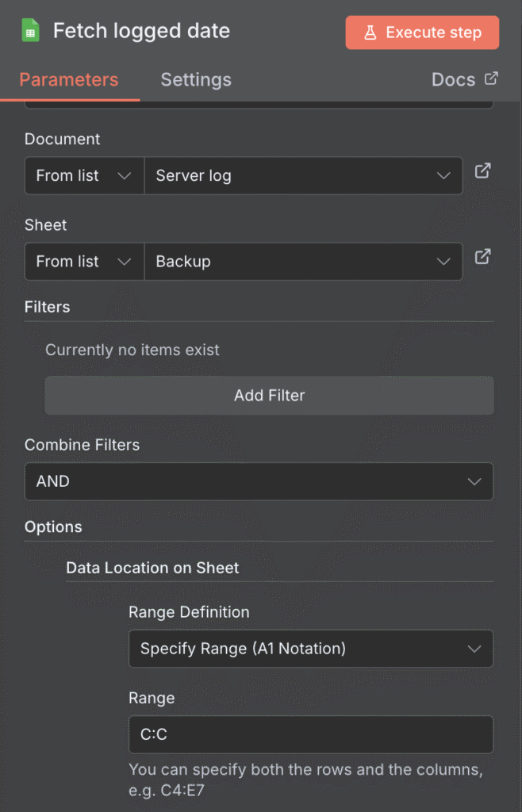Open the Docs link

coord(453,79)
